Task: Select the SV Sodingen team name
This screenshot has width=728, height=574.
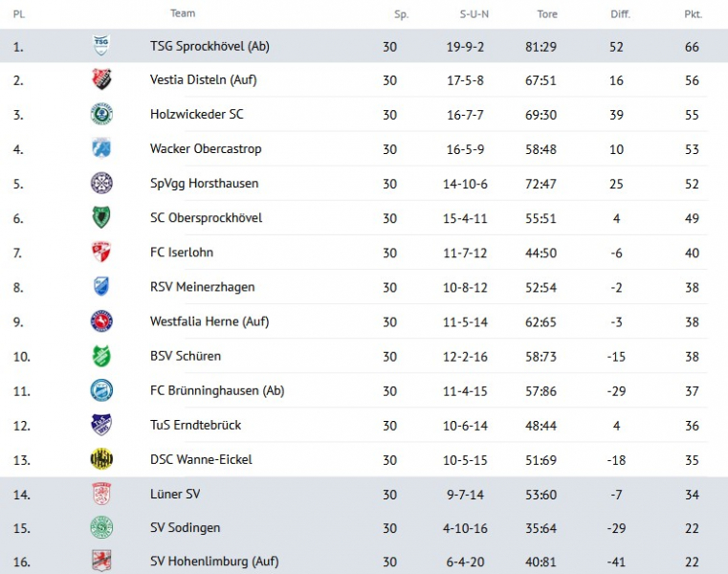Action: click(185, 528)
